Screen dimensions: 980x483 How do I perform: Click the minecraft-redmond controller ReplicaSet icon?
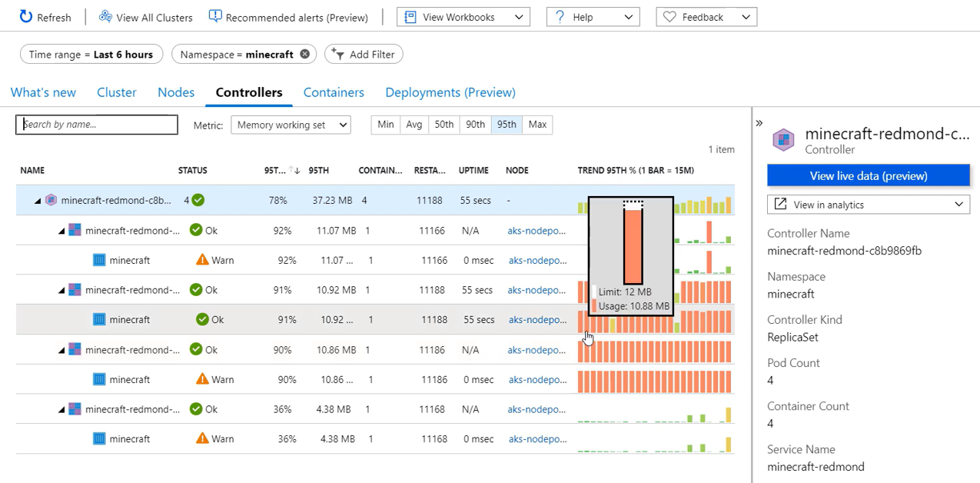pyautogui.click(x=51, y=200)
